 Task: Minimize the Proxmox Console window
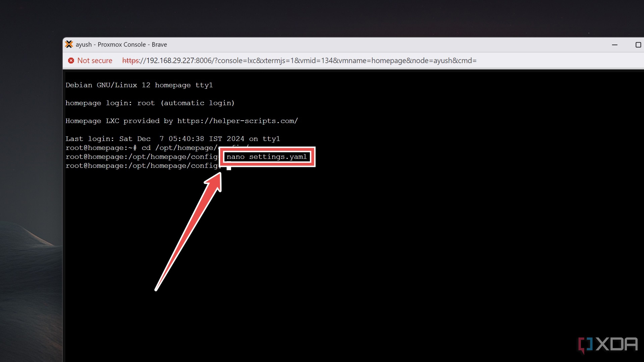pos(614,45)
